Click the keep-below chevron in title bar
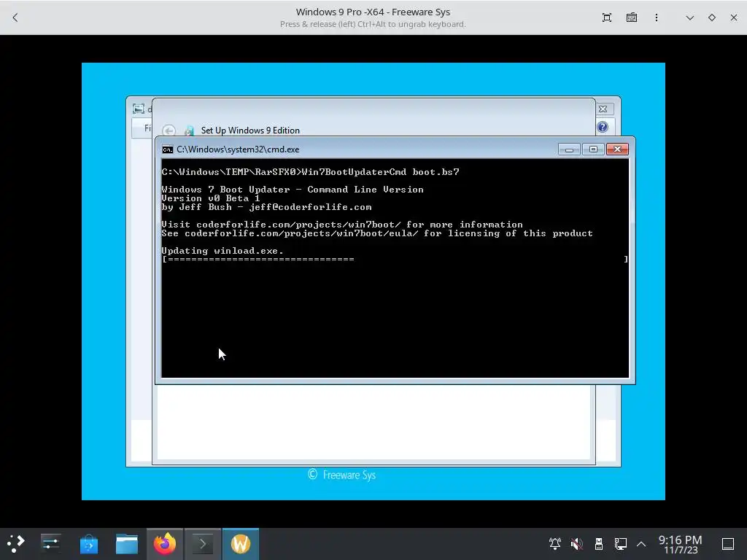The image size is (747, 560). tap(690, 17)
